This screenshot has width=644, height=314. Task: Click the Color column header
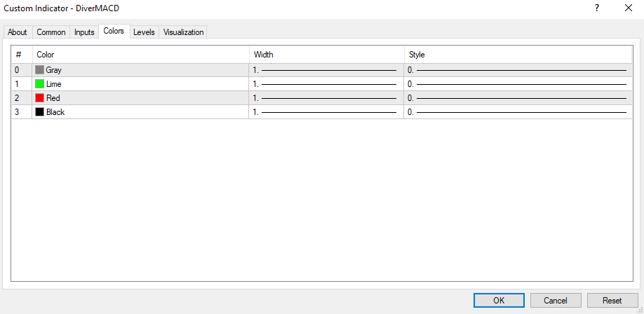140,55
